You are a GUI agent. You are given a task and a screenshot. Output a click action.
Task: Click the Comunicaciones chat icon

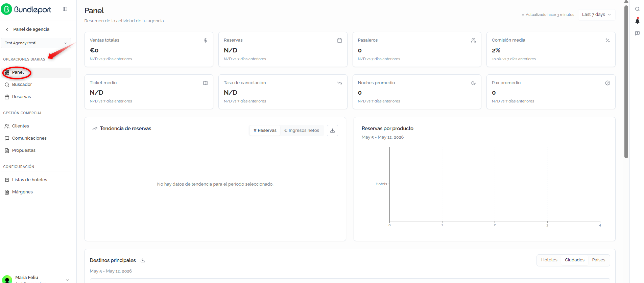tap(7, 139)
